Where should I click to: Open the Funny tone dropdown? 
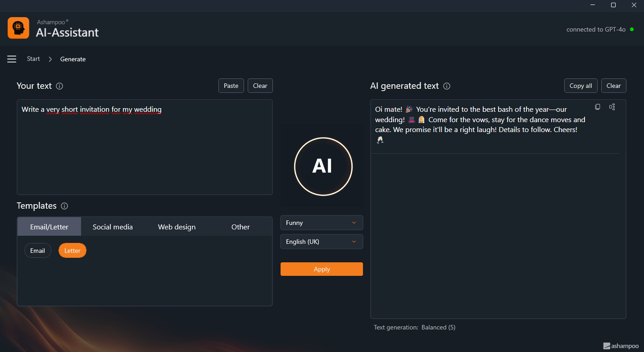[x=322, y=223]
